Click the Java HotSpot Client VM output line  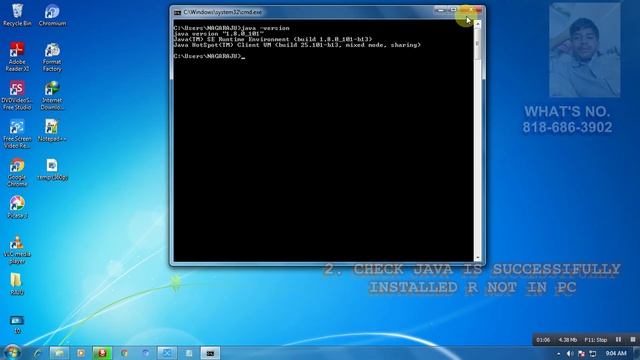[x=297, y=45]
